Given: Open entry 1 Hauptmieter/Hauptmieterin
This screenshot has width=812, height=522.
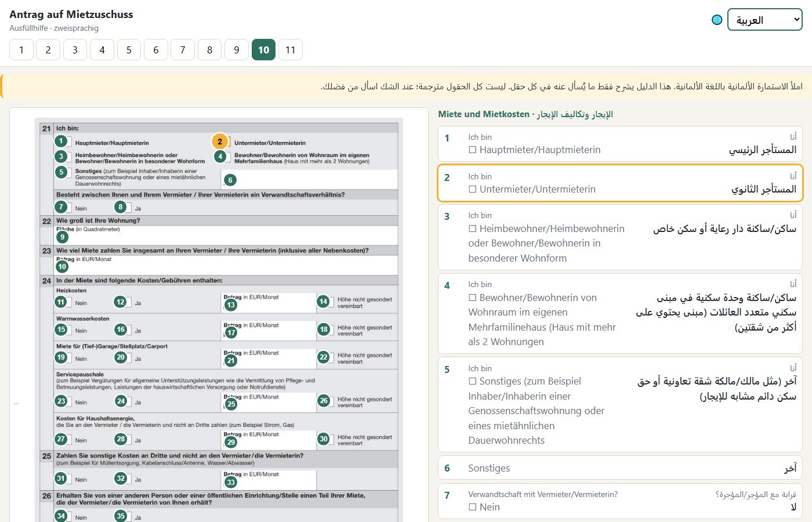Looking at the screenshot, I should click(x=620, y=144).
